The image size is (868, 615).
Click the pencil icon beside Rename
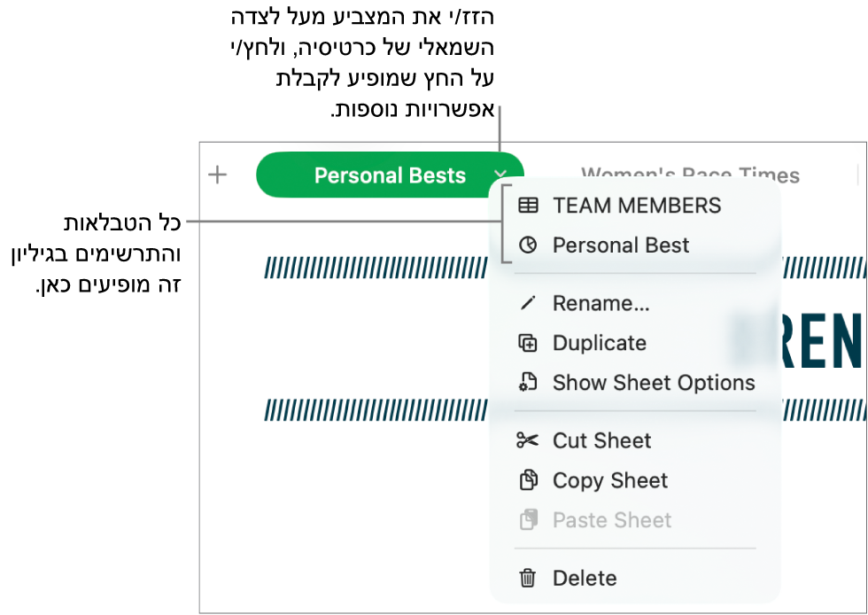click(x=528, y=303)
